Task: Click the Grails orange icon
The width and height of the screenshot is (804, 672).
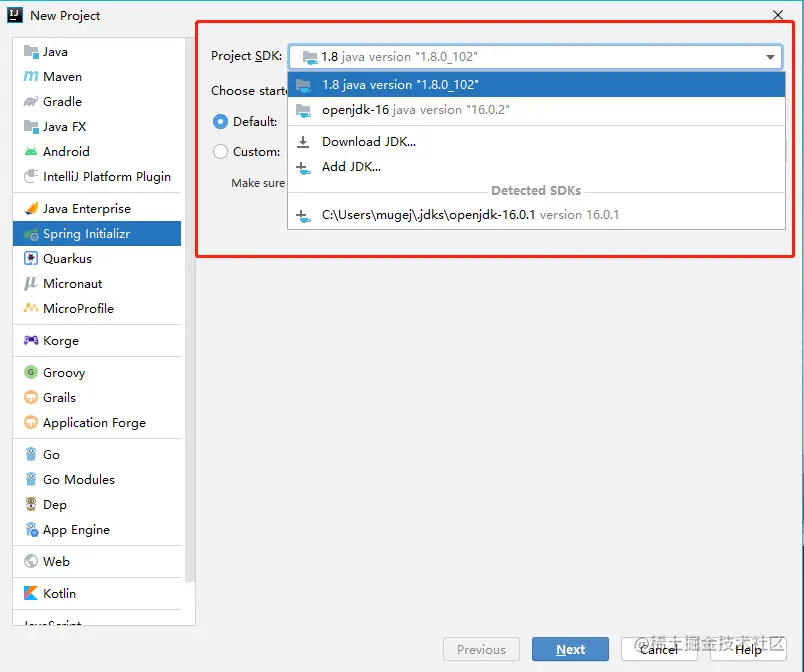Action: tap(31, 397)
